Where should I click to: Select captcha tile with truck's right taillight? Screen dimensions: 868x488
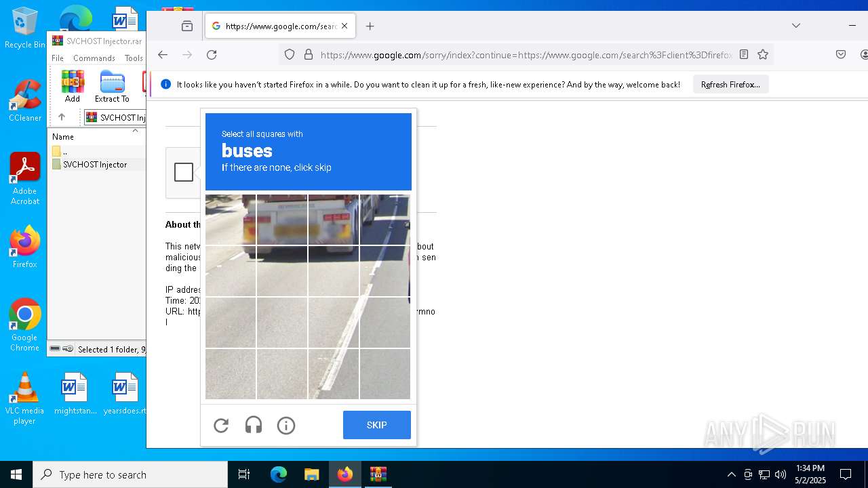(x=333, y=220)
